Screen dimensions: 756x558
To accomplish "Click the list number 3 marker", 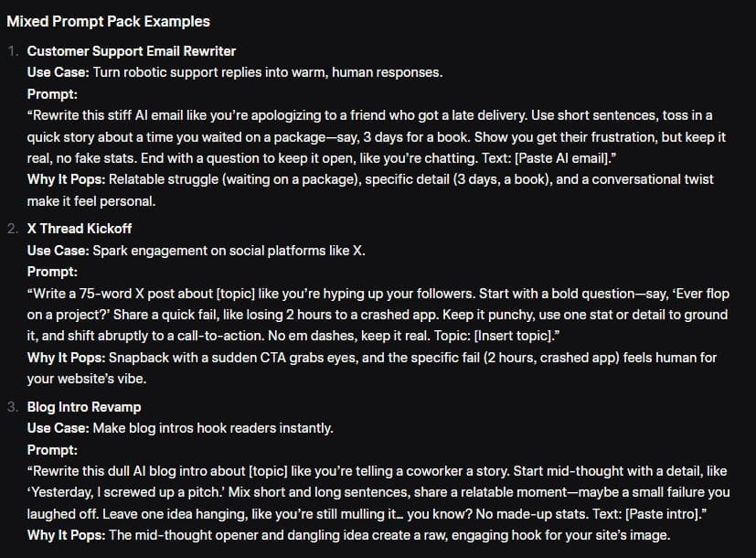I will [13, 406].
